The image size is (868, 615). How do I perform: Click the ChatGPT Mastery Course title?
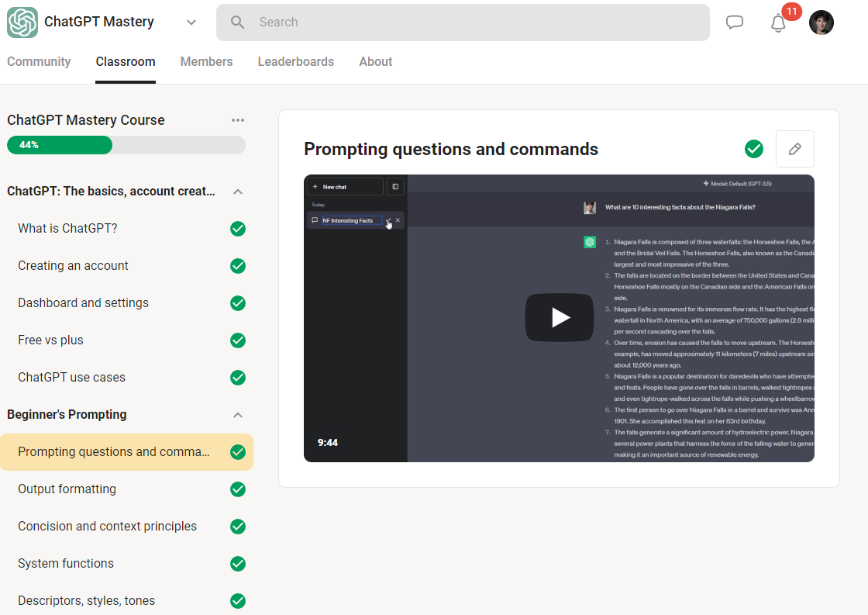[86, 120]
